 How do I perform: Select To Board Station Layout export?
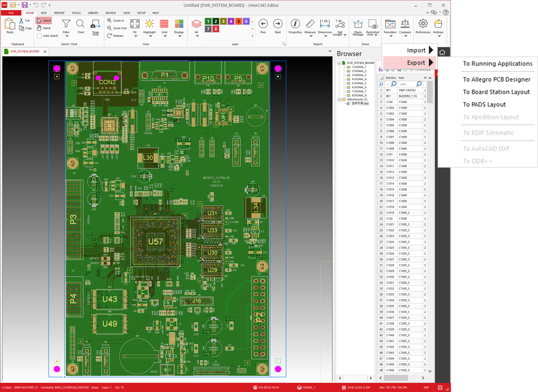(496, 92)
